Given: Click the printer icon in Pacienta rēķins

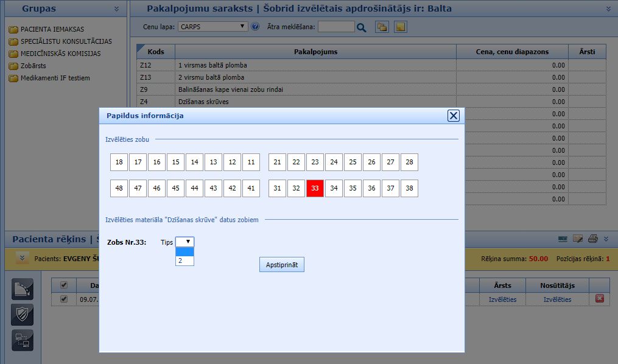Looking at the screenshot, I should pyautogui.click(x=592, y=239).
